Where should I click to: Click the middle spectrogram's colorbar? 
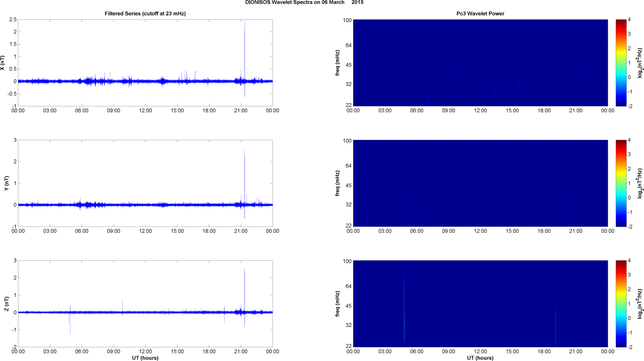[x=621, y=183]
